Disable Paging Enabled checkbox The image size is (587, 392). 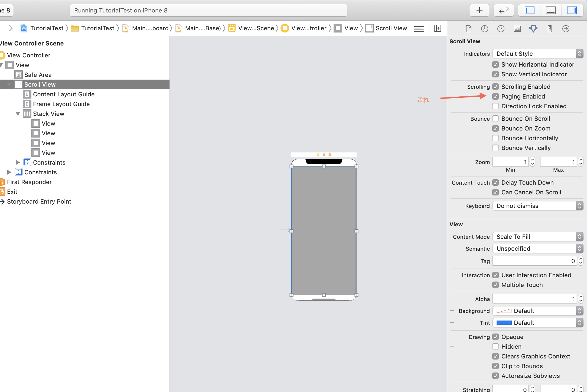(495, 96)
